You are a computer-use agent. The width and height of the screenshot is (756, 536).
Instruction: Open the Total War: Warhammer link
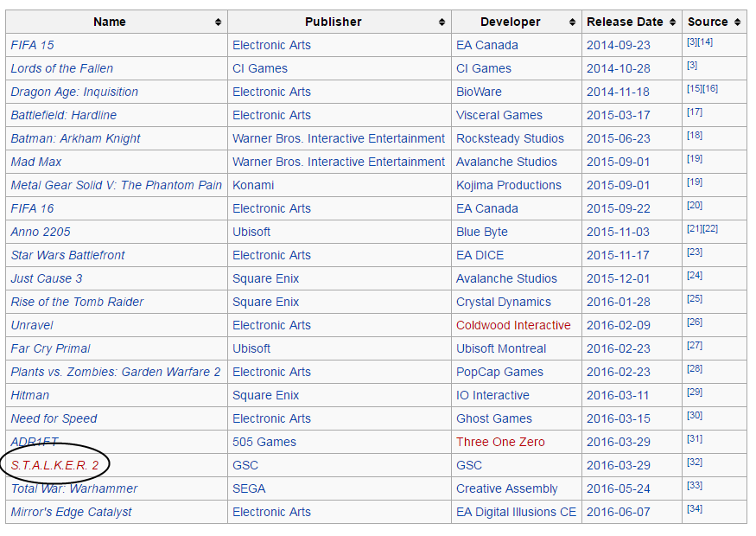73,488
